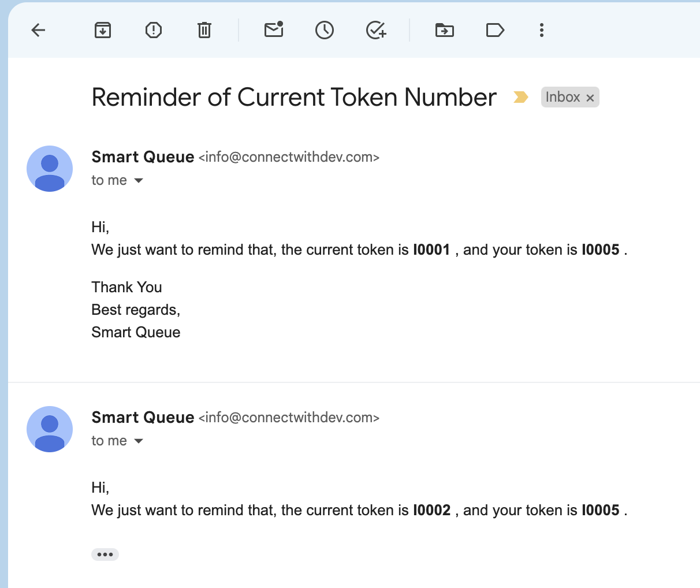Snooze this email conversation

pyautogui.click(x=325, y=30)
